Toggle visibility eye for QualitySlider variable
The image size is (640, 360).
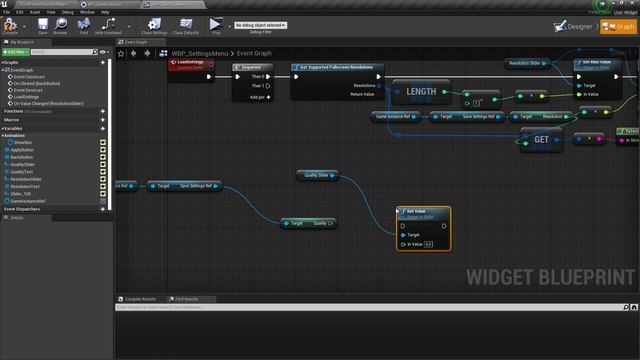point(103,164)
